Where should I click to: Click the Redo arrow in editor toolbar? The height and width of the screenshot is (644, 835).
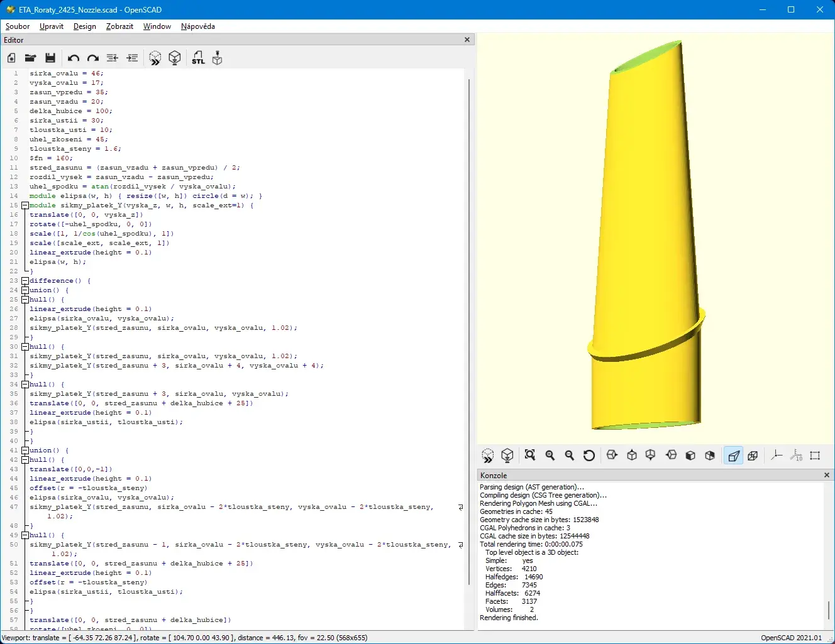pos(93,58)
